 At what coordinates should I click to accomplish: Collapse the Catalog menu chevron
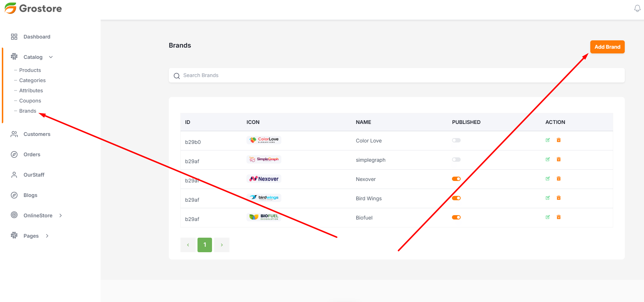click(x=51, y=57)
